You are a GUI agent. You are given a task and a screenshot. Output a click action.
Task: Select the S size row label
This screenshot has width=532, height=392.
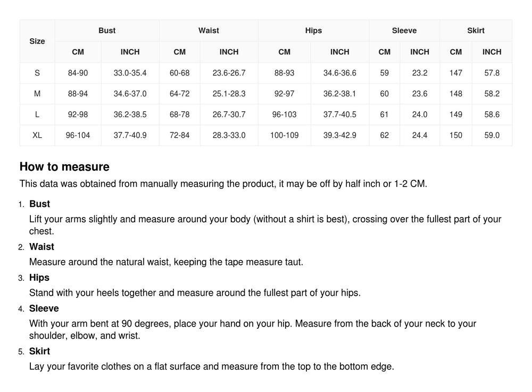pyautogui.click(x=37, y=73)
